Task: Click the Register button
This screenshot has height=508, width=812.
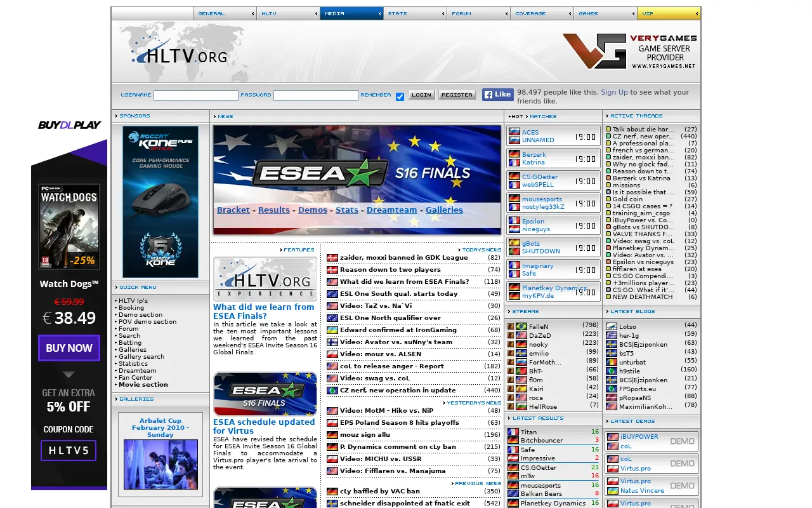Action: (457, 95)
